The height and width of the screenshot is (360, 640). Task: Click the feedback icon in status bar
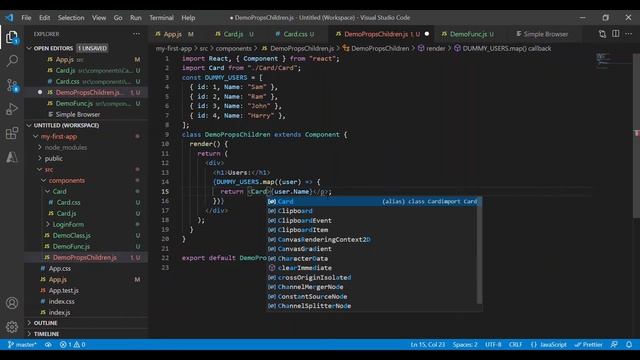[x=614, y=344]
